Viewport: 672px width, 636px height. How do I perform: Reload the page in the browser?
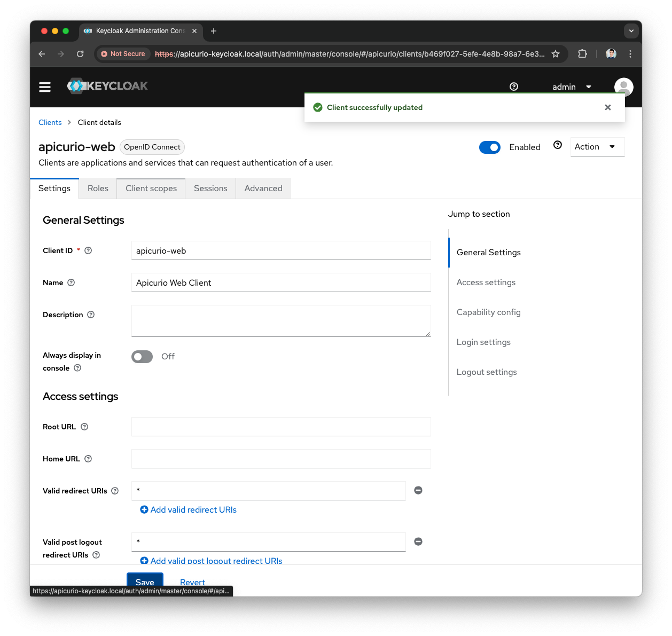pos(80,53)
